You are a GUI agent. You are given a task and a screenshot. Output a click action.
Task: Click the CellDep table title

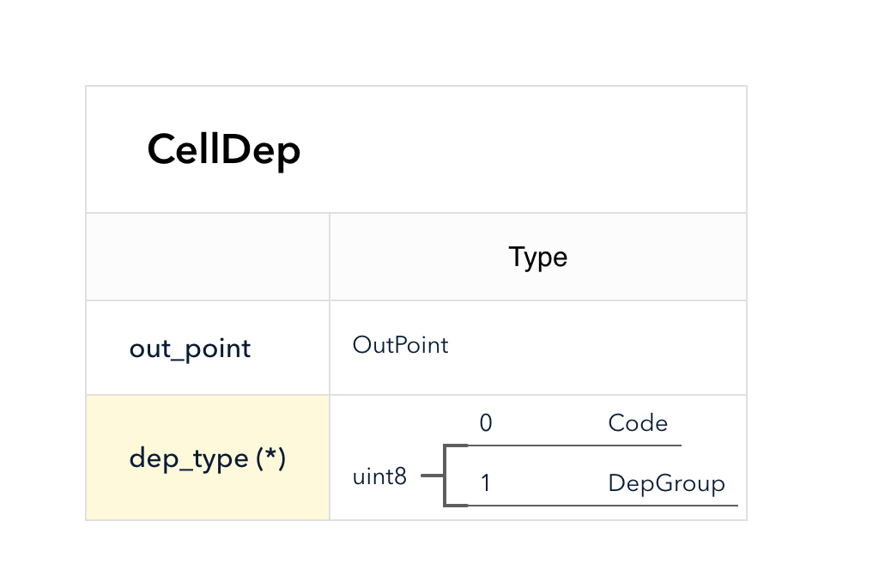pyautogui.click(x=224, y=150)
